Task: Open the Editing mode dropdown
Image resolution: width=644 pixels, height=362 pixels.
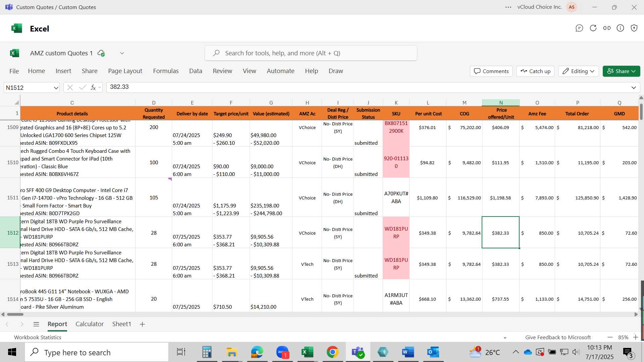Action: click(x=579, y=71)
